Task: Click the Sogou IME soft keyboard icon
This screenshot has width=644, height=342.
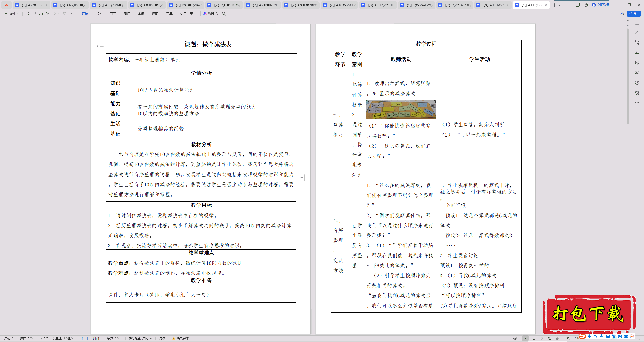Action: coord(608,336)
